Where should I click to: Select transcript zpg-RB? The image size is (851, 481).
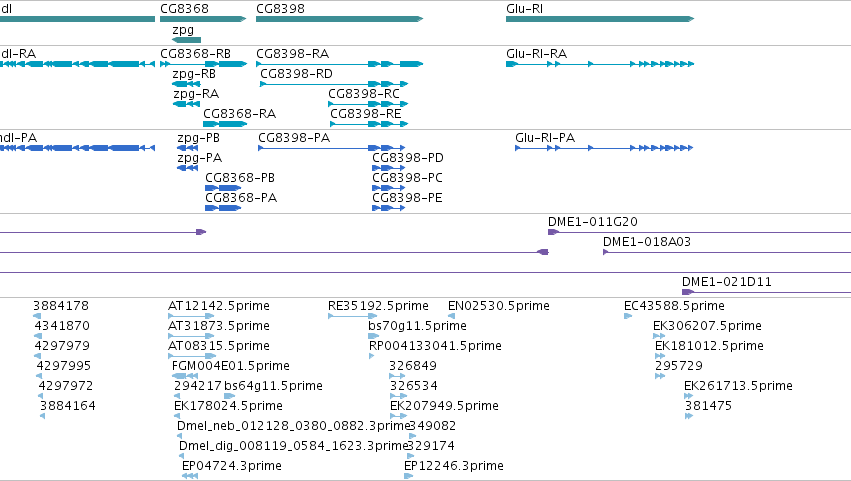(x=194, y=74)
